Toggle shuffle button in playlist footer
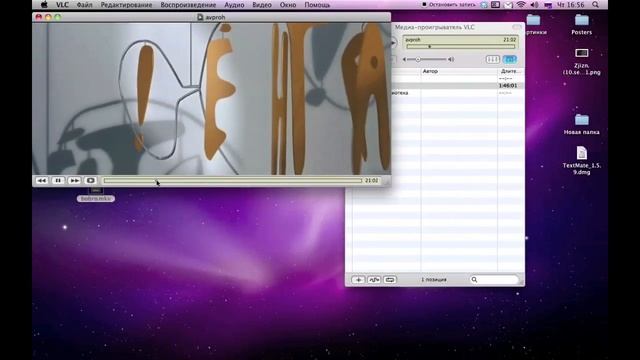The image size is (640, 360). click(x=374, y=280)
